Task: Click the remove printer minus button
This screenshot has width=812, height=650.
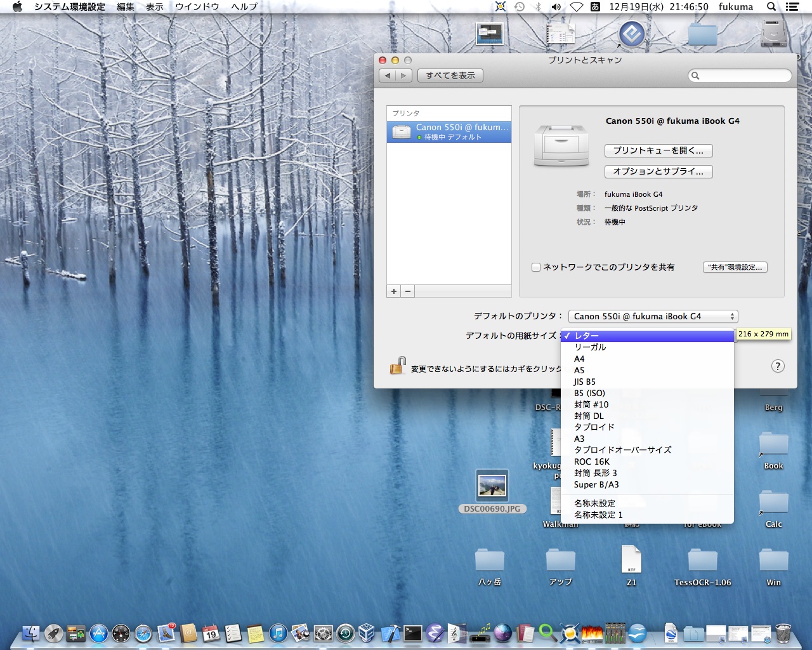Action: (x=408, y=291)
